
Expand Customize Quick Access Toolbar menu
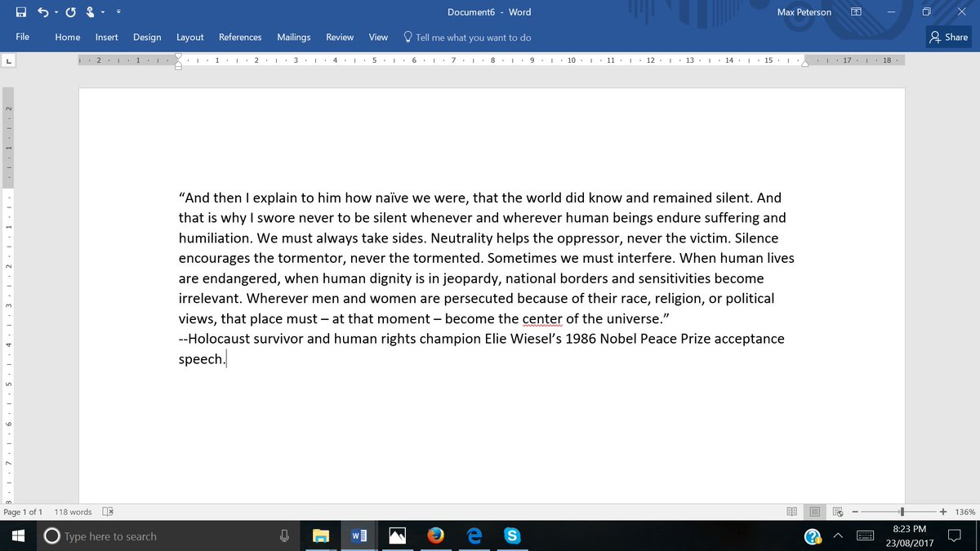click(119, 12)
